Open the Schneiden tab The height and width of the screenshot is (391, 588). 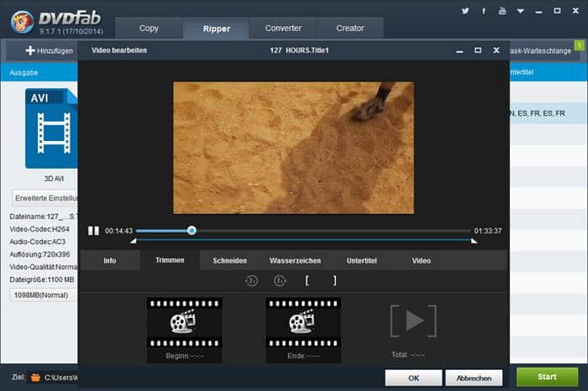[229, 261]
